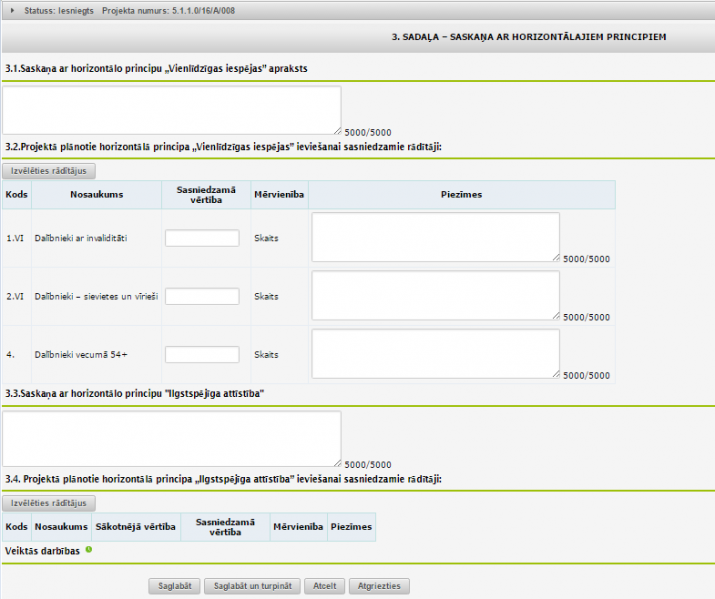Image resolution: width=715 pixels, height=599 pixels.
Task: Focus Piezīmes box for Dalībnieki ar invaliditāti
Action: (435, 237)
